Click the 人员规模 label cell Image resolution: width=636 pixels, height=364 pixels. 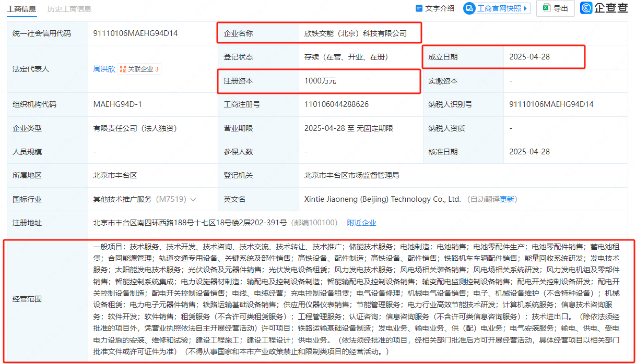coord(48,152)
